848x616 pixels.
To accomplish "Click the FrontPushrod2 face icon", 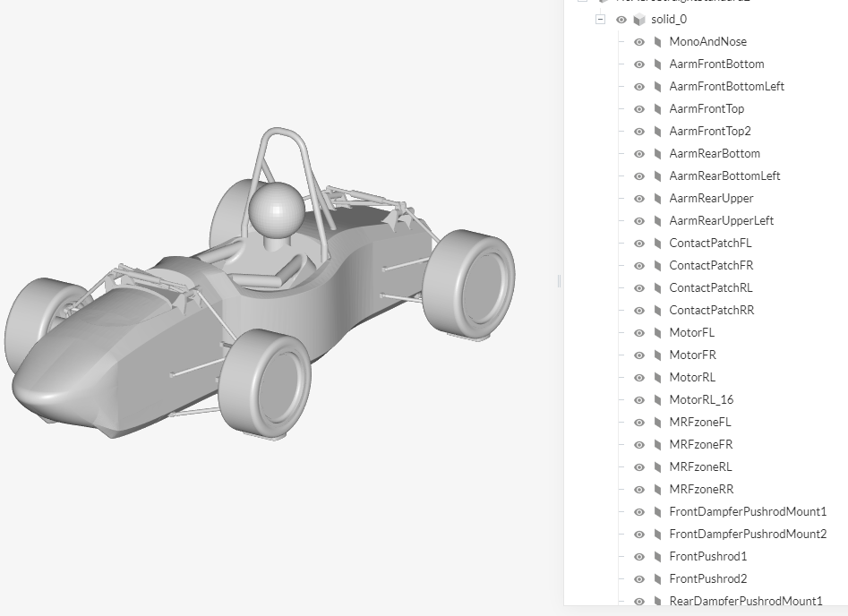I will tap(657, 579).
